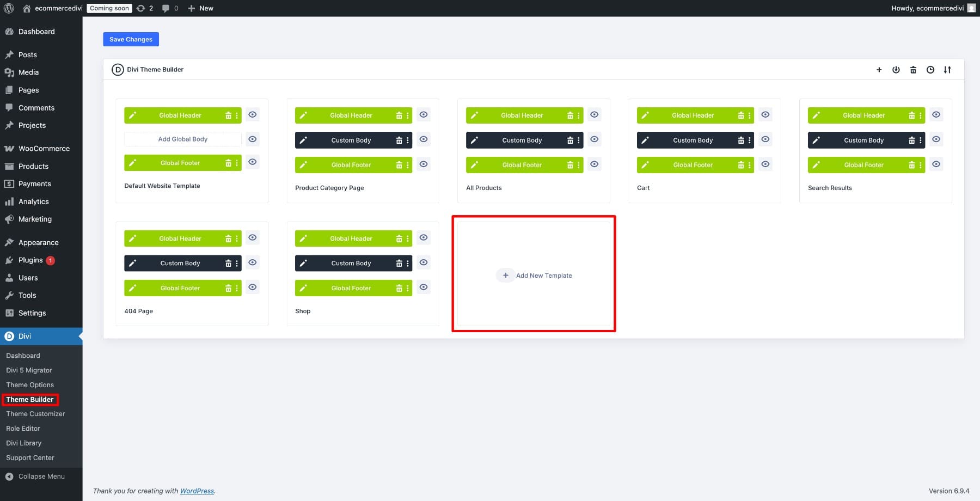Click import-export arrows icon in Theme Builder
This screenshot has width=980, height=501.
[x=947, y=70]
